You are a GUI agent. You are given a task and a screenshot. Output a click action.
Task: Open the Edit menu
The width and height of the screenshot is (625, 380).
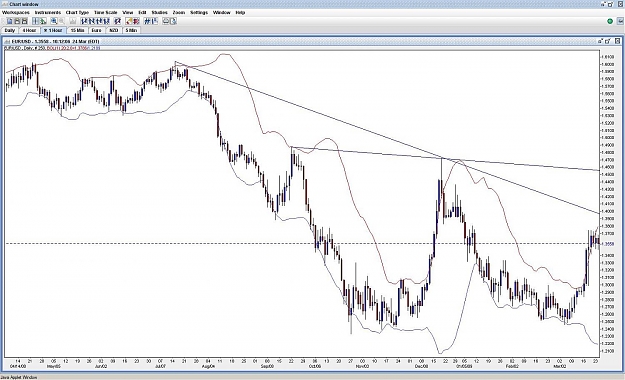(142, 13)
